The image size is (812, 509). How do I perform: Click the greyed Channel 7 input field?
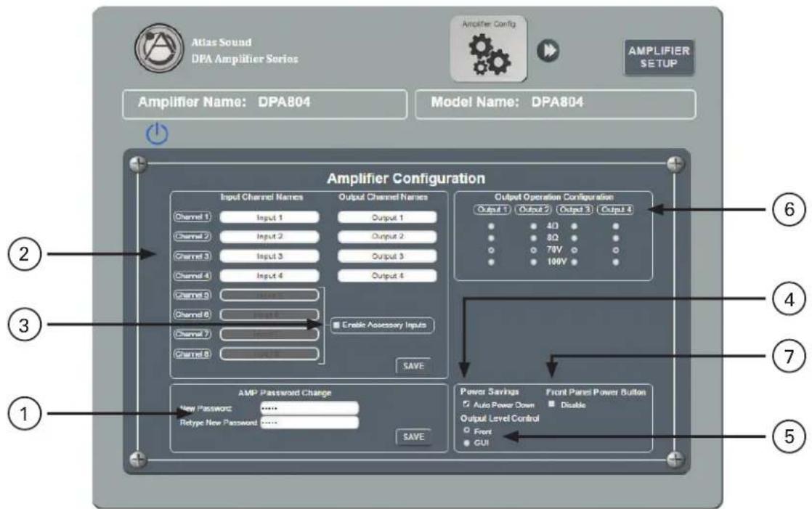point(269,335)
